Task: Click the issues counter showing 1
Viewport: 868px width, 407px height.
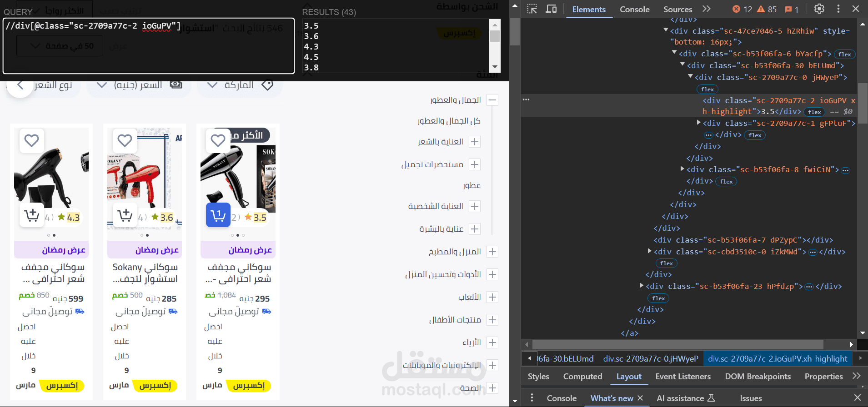Action: (x=792, y=9)
